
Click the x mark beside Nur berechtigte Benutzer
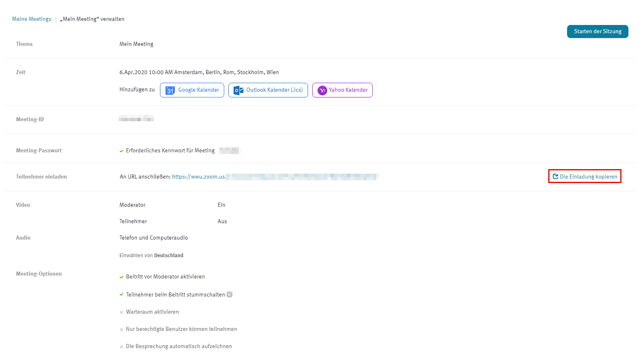(122, 330)
